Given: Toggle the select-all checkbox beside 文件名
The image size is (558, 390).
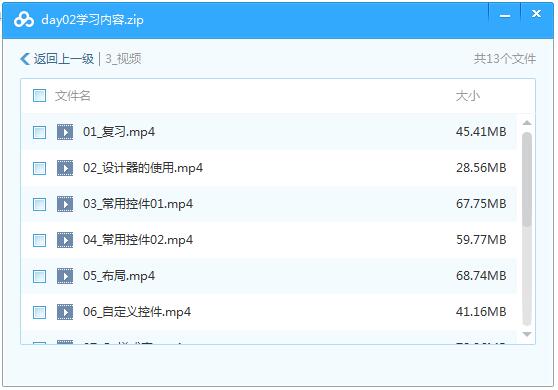Looking at the screenshot, I should [40, 96].
